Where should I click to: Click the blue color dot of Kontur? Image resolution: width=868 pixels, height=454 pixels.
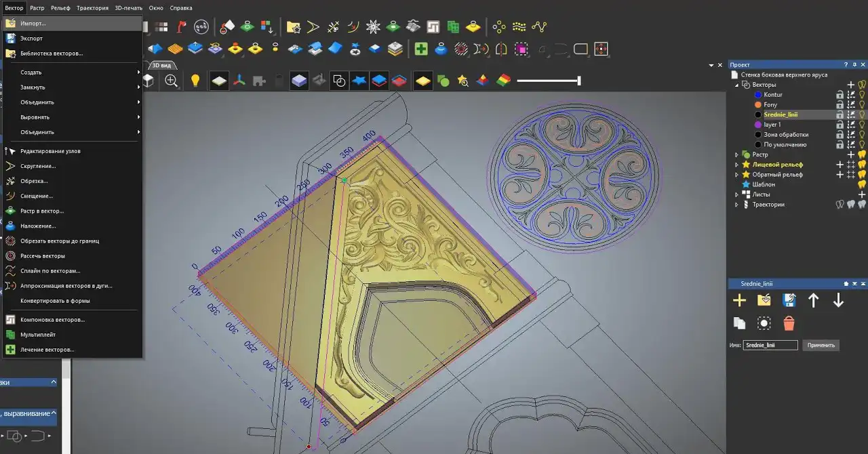[758, 95]
